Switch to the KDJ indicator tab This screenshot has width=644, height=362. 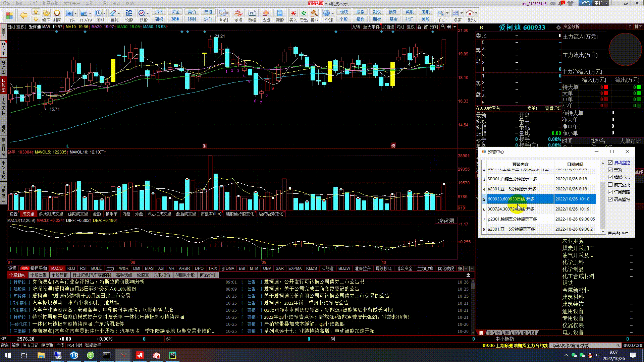(71, 268)
